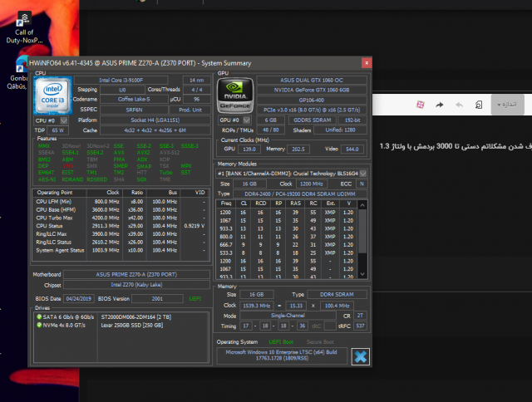Image resolution: width=532 pixels, height=402 pixels.
Task: Click the Single-Channel mode field
Action: pyautogui.click(x=288, y=316)
